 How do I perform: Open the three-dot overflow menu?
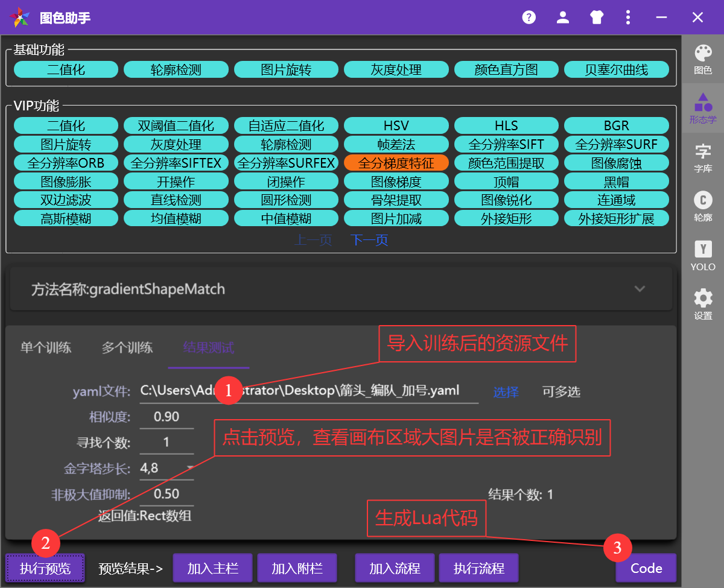pyautogui.click(x=628, y=17)
